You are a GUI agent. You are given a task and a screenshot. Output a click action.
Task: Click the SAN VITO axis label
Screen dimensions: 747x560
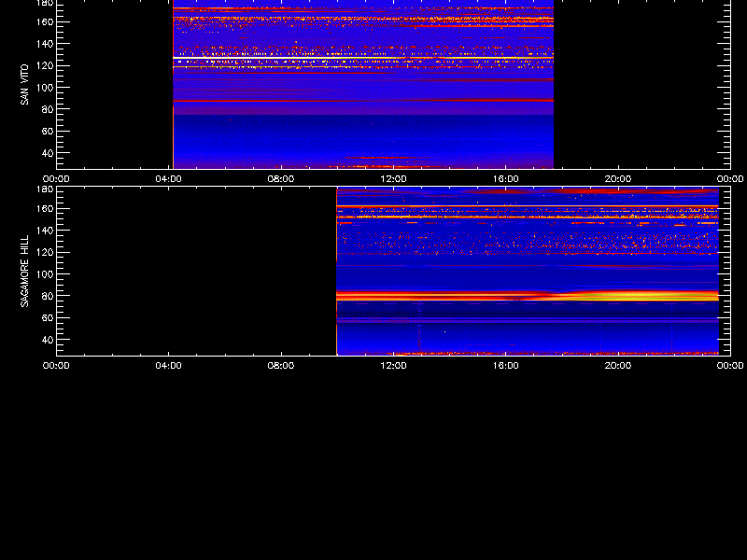[24, 85]
